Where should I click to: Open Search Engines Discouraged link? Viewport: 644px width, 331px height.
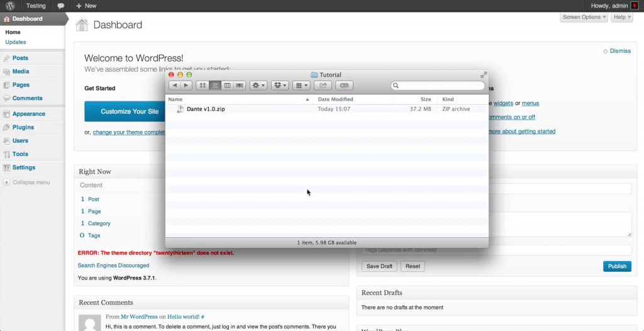113,266
